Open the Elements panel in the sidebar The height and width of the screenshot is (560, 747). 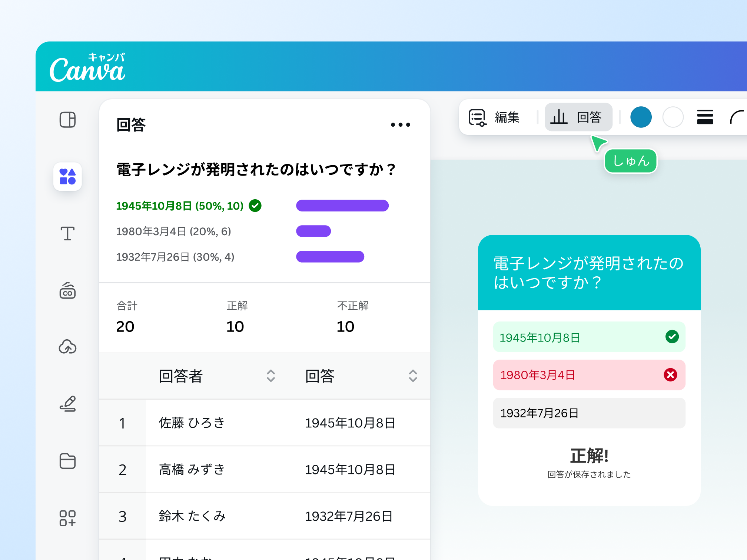[67, 177]
